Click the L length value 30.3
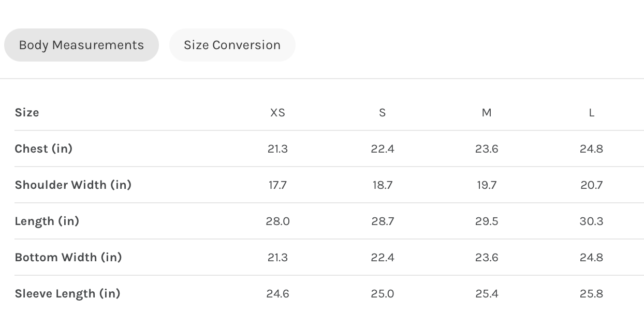This screenshot has width=644, height=328. click(591, 221)
